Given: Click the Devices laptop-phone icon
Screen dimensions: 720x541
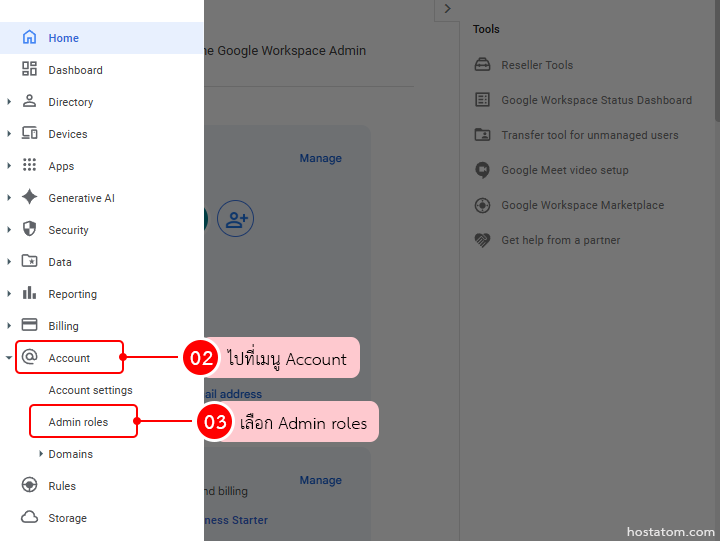Looking at the screenshot, I should (29, 133).
